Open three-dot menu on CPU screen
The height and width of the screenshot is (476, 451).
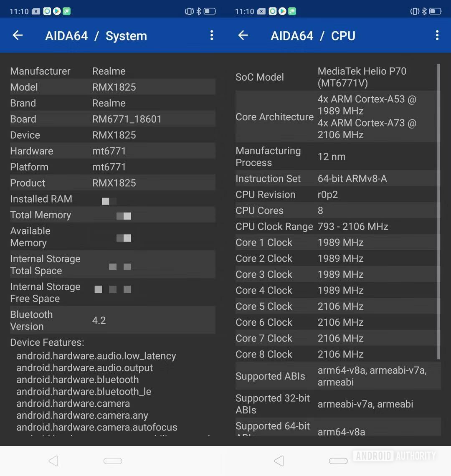tap(437, 35)
